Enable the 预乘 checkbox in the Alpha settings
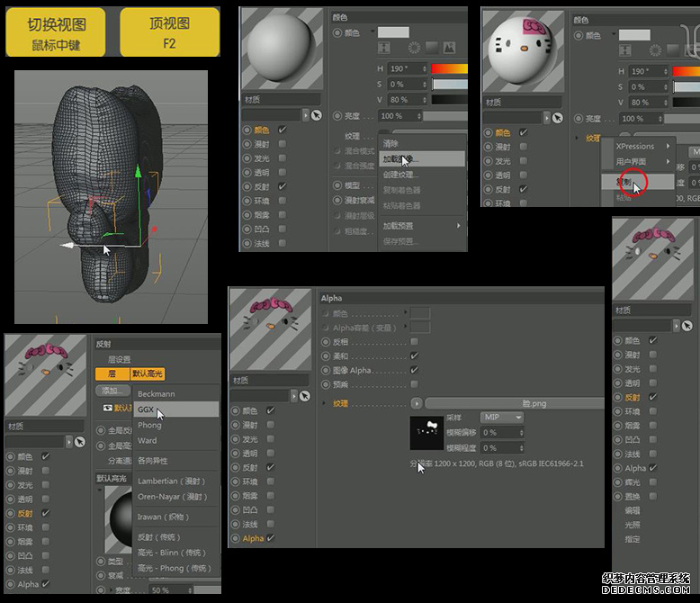Screen dimensions: 700x603 (x=414, y=384)
